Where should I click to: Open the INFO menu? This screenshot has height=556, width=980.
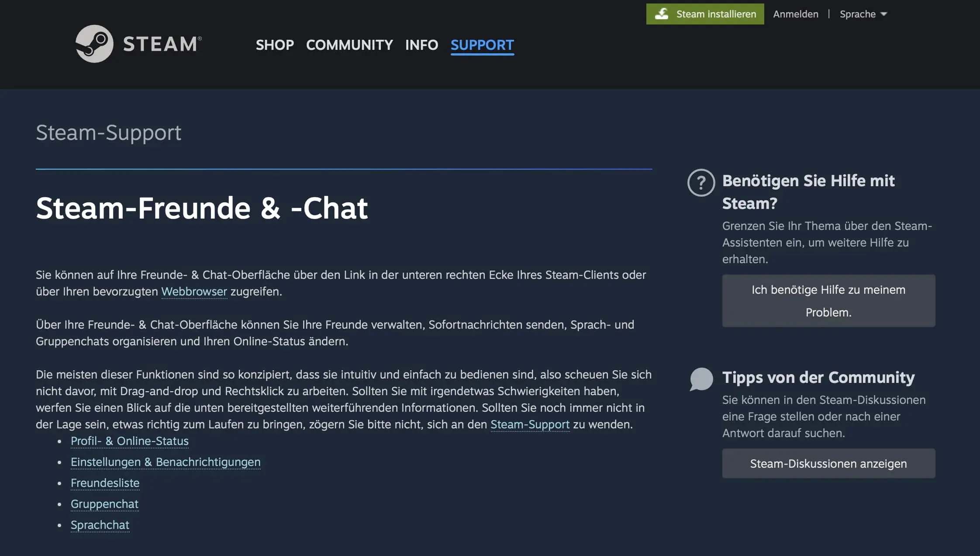pos(421,45)
